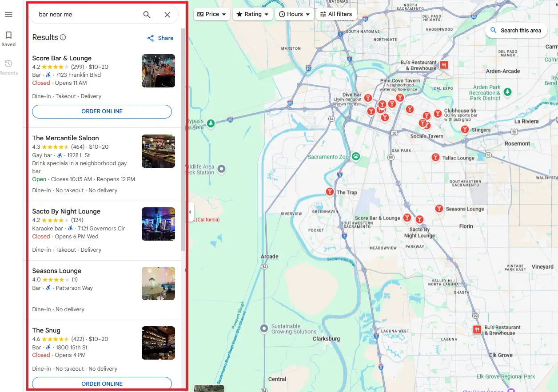558x392 pixels.
Task: Select the BJ's Restaurant pin near Elk Grove
Action: point(477,330)
